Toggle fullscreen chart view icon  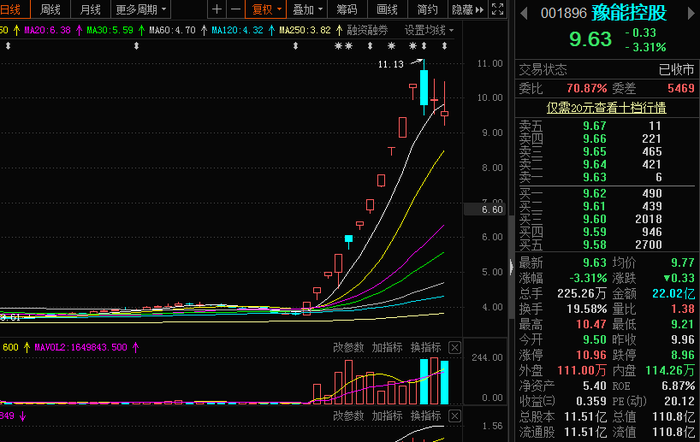pos(497,9)
